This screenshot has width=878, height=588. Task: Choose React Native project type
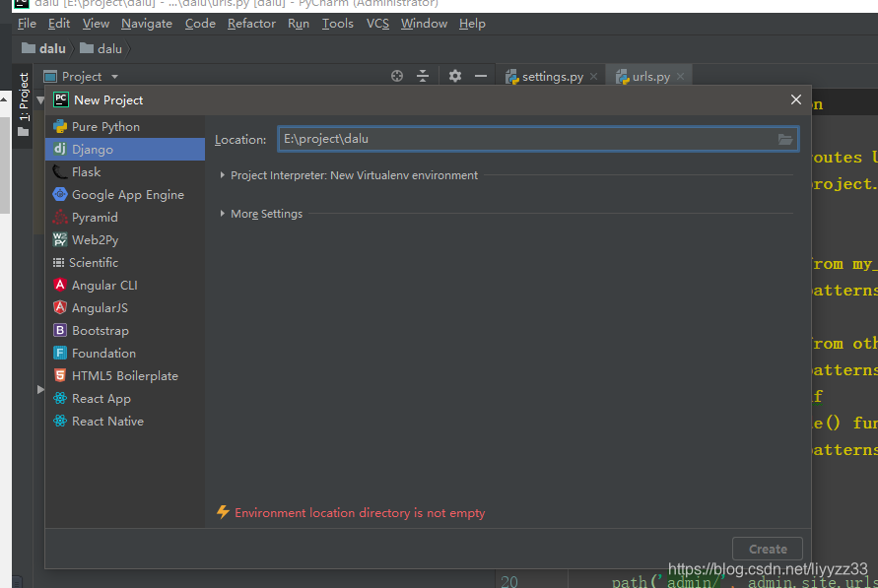(x=125, y=422)
